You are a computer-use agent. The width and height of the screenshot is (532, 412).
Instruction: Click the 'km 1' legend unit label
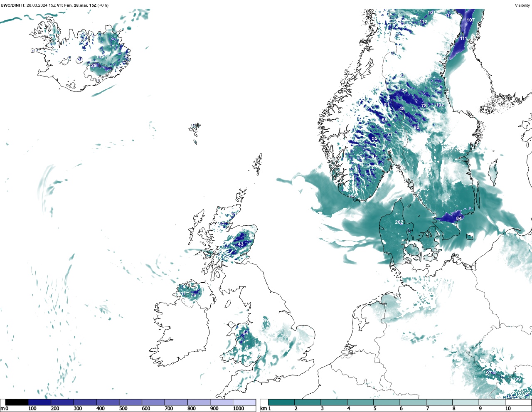click(x=265, y=409)
